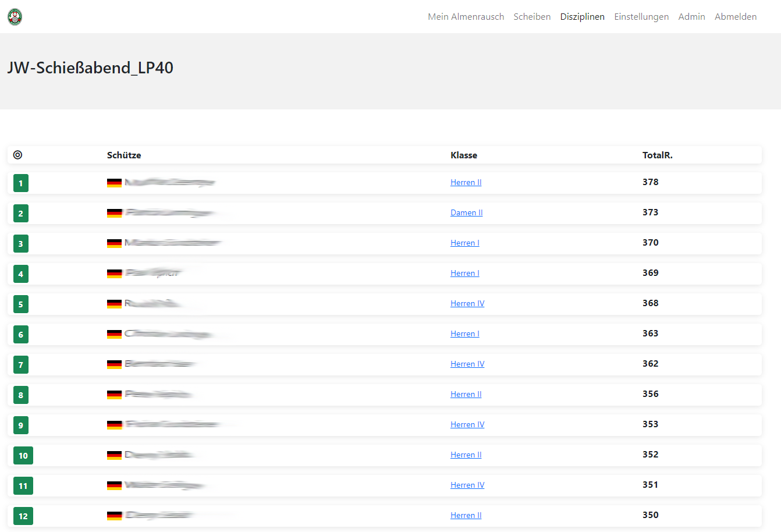Click the Schütze column header
This screenshot has width=781, height=532.
point(124,155)
